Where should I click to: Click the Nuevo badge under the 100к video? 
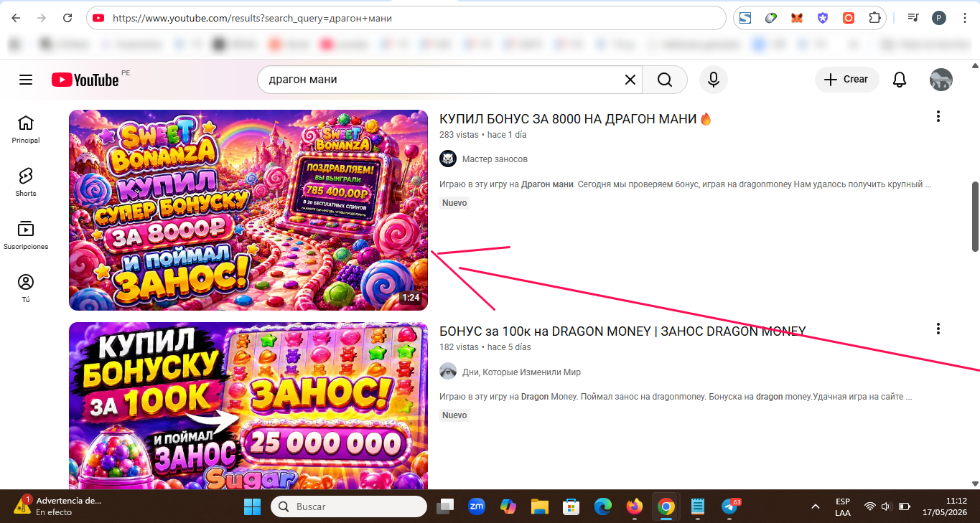[x=454, y=415]
